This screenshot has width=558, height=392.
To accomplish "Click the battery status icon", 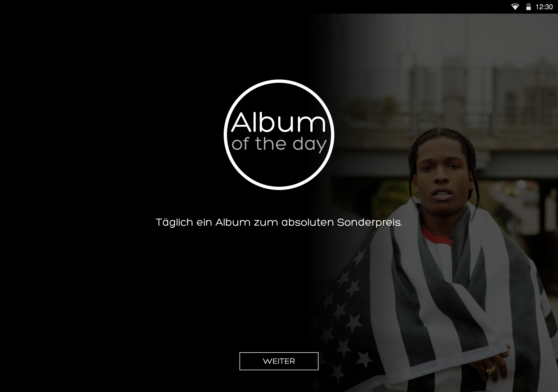I will pyautogui.click(x=528, y=7).
